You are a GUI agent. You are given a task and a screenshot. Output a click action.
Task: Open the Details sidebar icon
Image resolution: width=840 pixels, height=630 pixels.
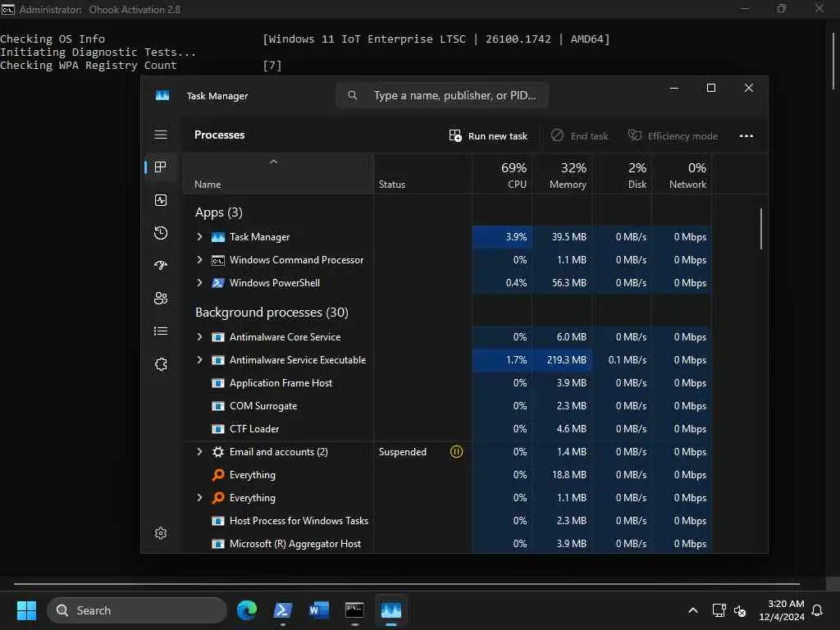[x=161, y=331]
